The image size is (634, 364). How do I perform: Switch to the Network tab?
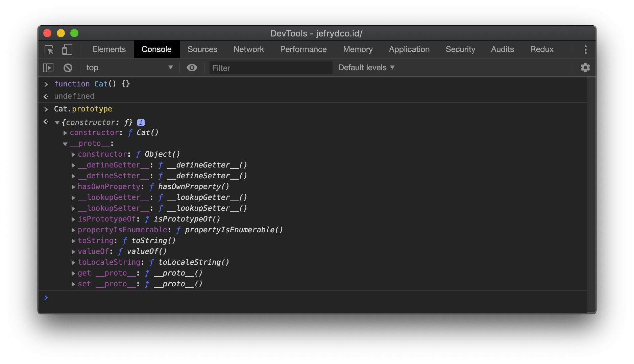(x=249, y=49)
